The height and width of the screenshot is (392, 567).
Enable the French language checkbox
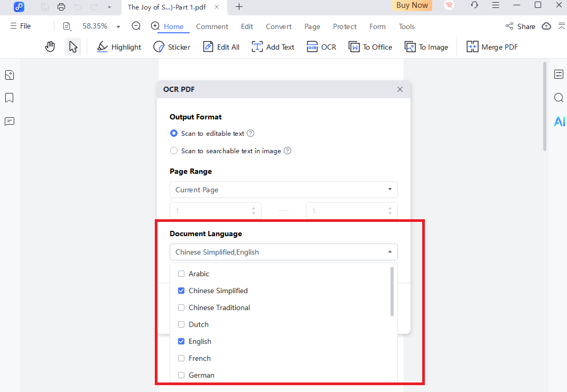(181, 358)
